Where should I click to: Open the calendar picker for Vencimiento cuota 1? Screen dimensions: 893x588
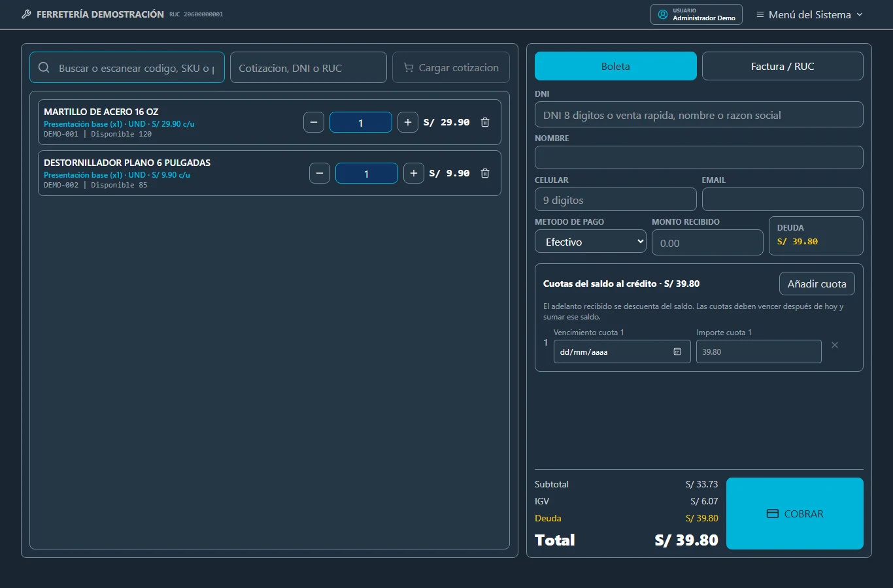point(677,351)
